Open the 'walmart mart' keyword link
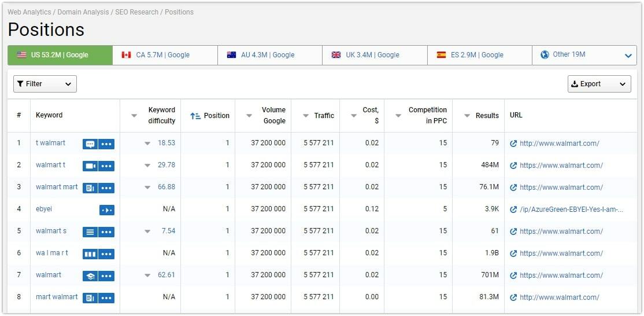Screen dimensions: 644x316 57,187
